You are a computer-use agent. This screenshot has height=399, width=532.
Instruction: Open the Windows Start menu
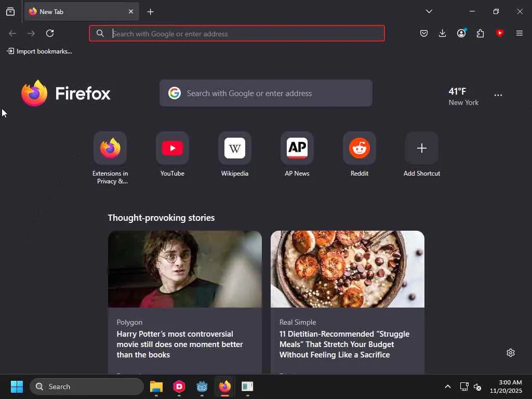(17, 387)
